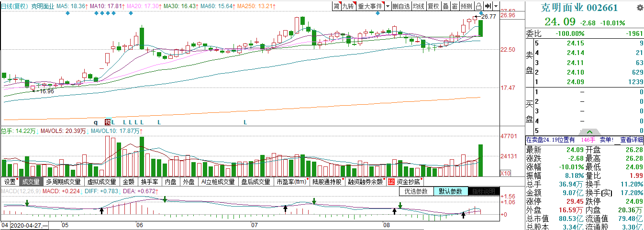Click the 委比 -100.00% row
The image size is (644, 230).
tap(585, 33)
